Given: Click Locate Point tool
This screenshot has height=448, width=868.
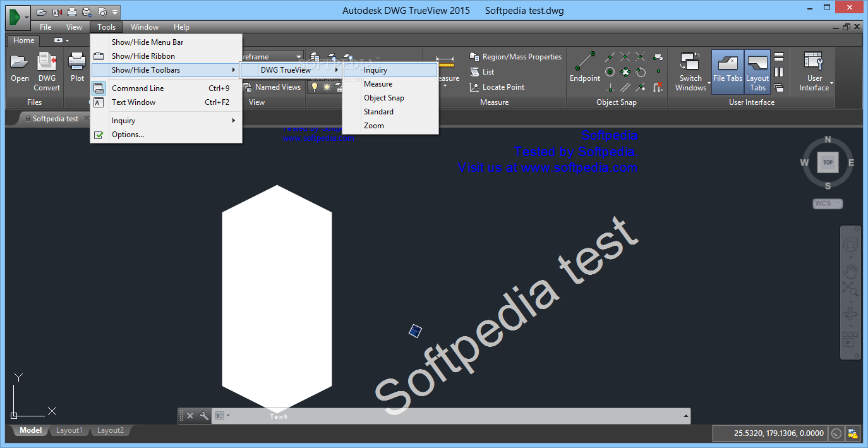Looking at the screenshot, I should (497, 87).
